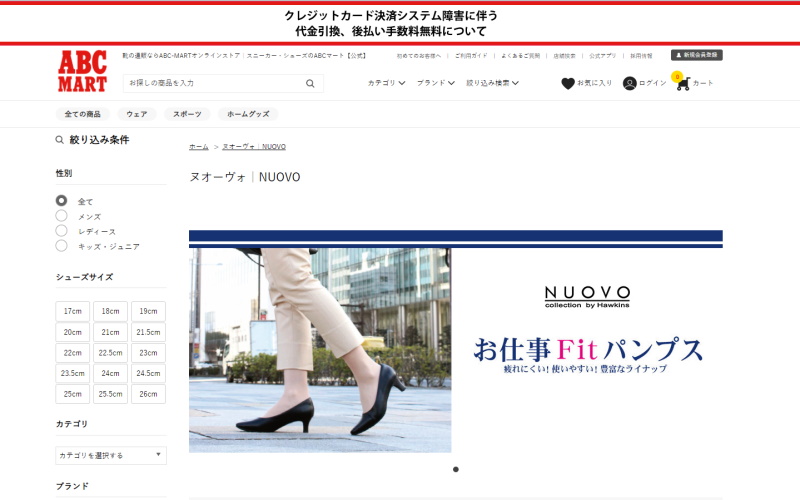This screenshot has height=500, width=800.
Task: Click the login user icon
Action: [x=629, y=83]
